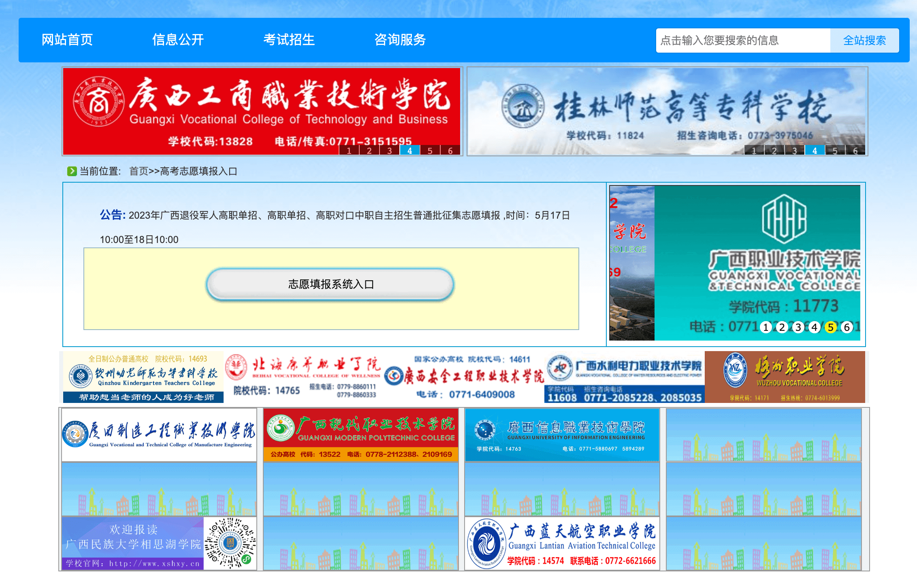Screen dimensions: 917x588
Task: Click the QR code on the 相思湖学院 banner
Action: (230, 543)
